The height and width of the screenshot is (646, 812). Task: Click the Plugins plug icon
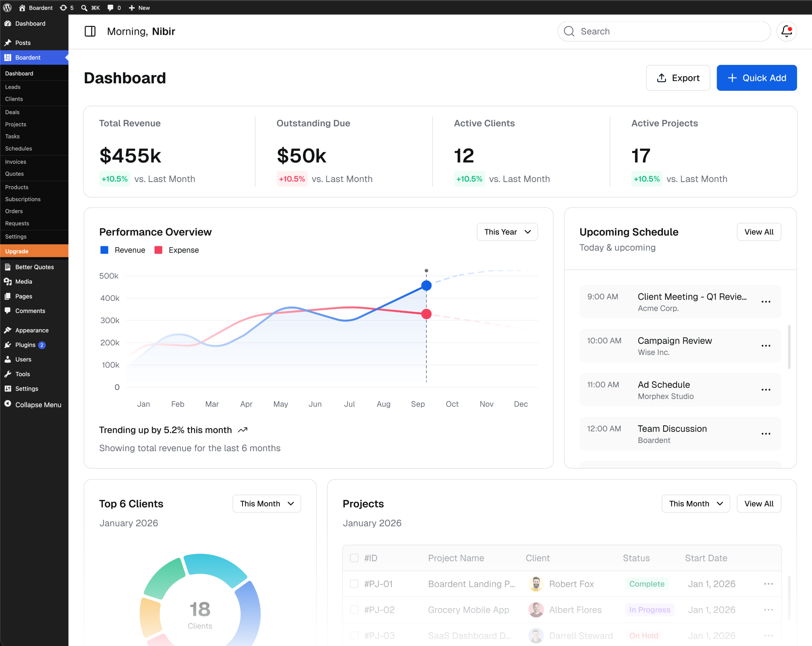click(x=8, y=345)
